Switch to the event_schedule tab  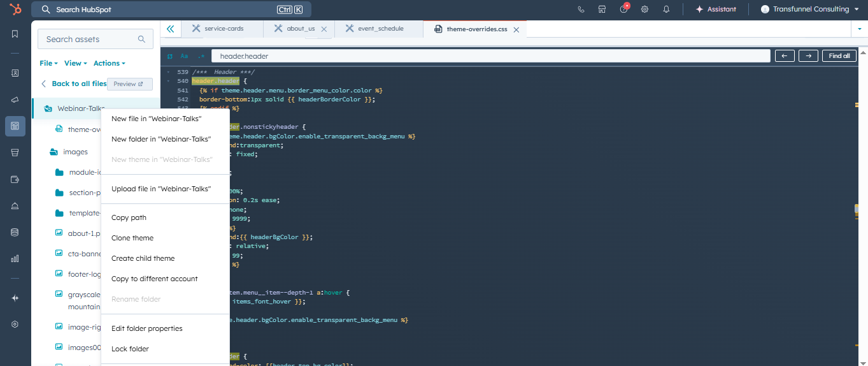point(380,29)
